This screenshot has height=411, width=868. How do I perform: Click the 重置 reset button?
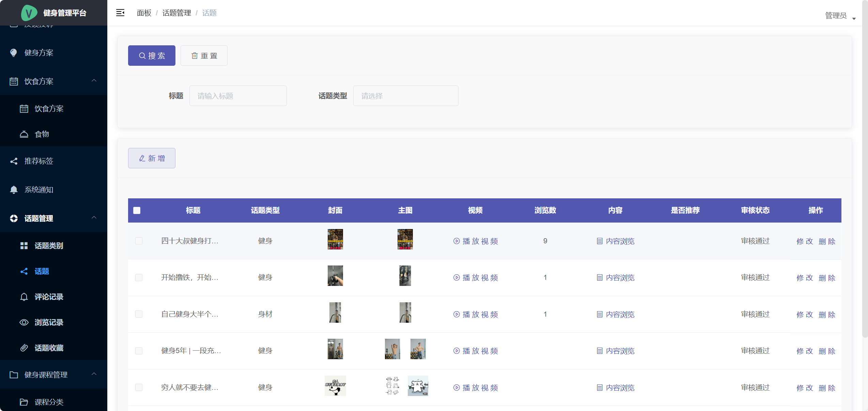pos(204,56)
